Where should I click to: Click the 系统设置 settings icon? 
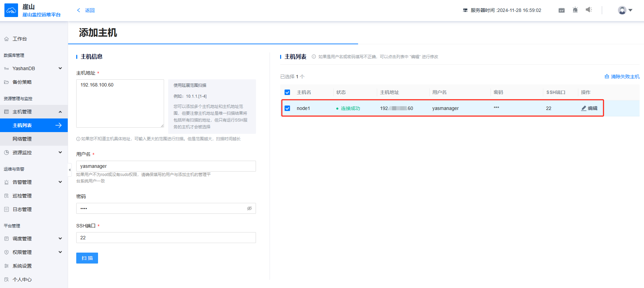(x=6, y=266)
